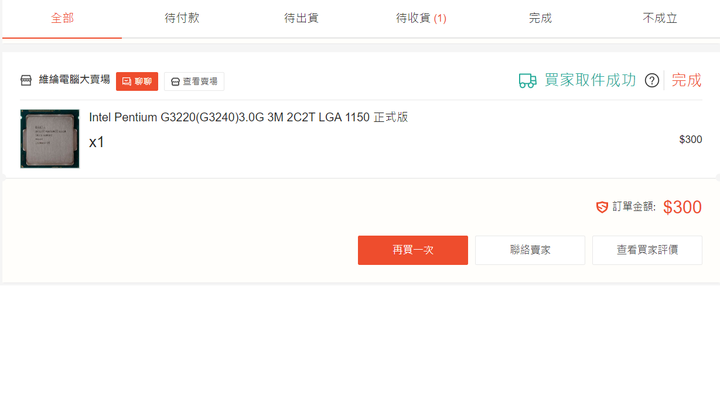Open the 不成立 tab
The image size is (720, 405).
[x=660, y=18]
